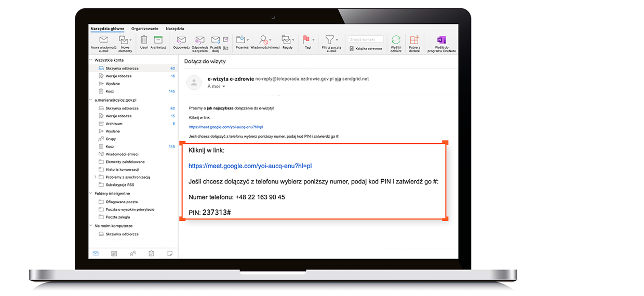644x296 pixels.
Task: Open the People view in the bottom bar
Action: [132, 253]
